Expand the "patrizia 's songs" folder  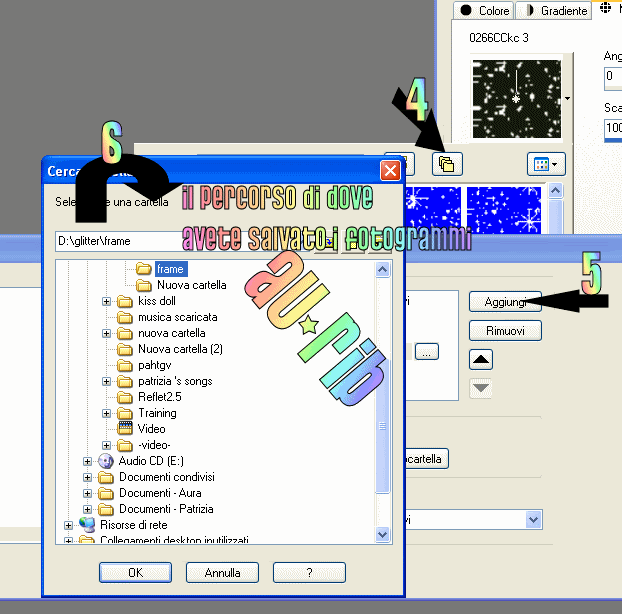pyautogui.click(x=106, y=381)
